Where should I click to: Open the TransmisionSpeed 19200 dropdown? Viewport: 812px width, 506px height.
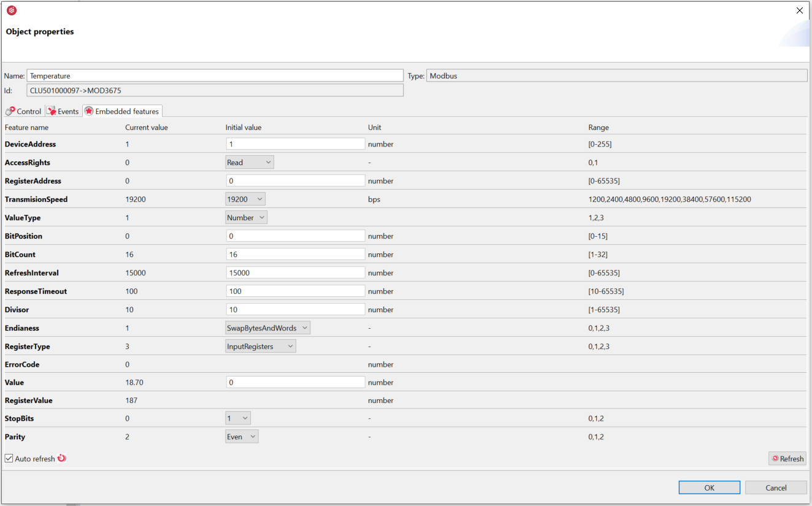(x=245, y=199)
